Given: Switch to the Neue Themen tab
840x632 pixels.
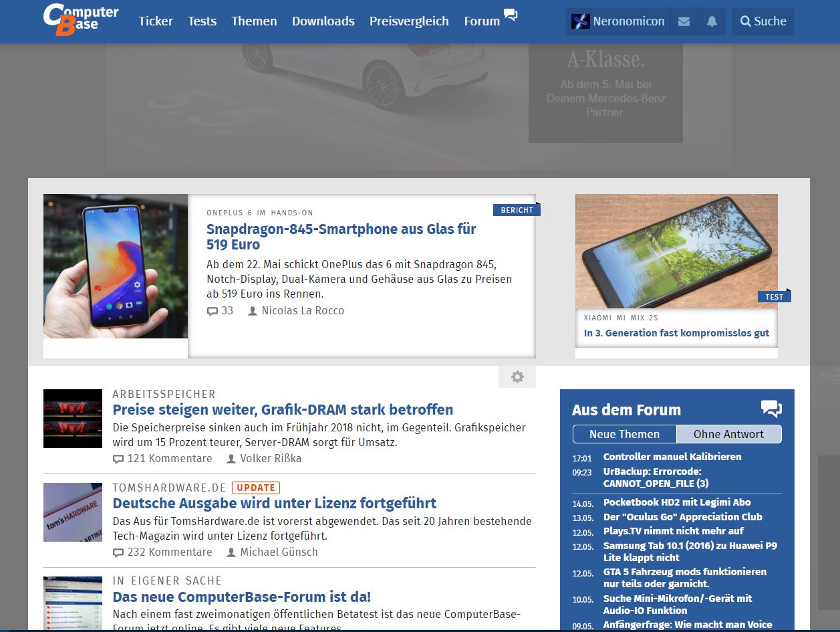Looking at the screenshot, I should 624,434.
